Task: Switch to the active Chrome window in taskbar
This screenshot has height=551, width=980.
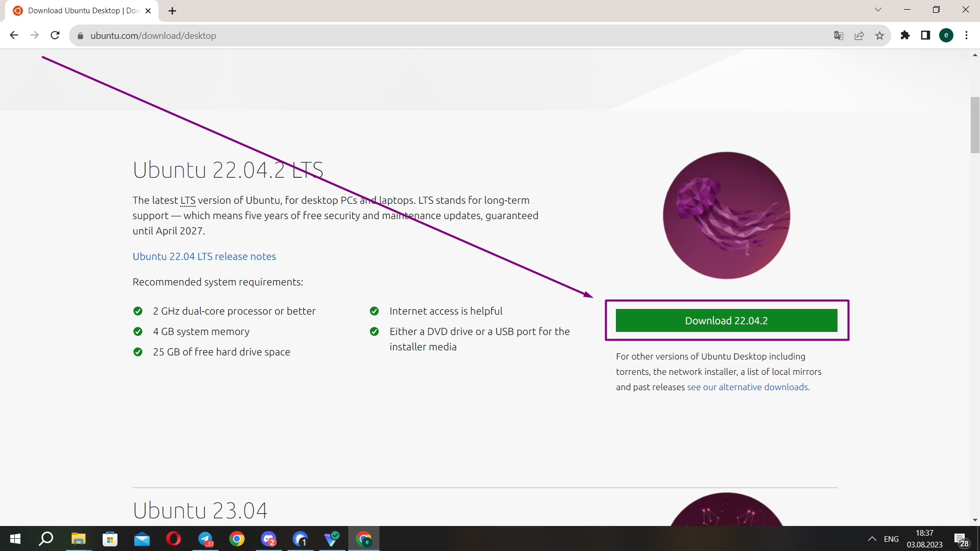Action: coord(364,539)
